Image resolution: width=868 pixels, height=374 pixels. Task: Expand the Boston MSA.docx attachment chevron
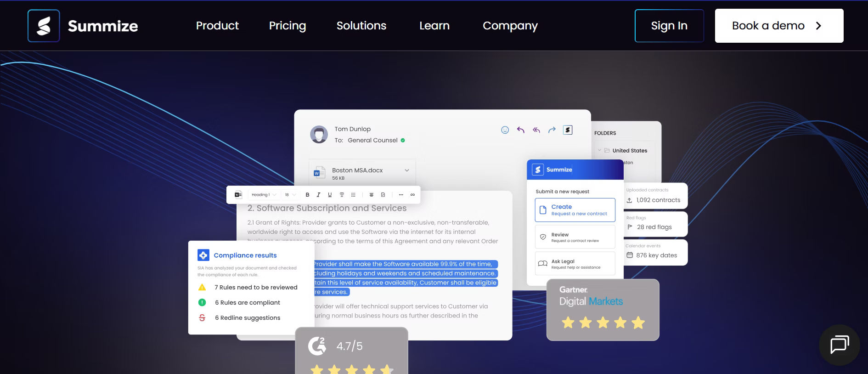407,170
